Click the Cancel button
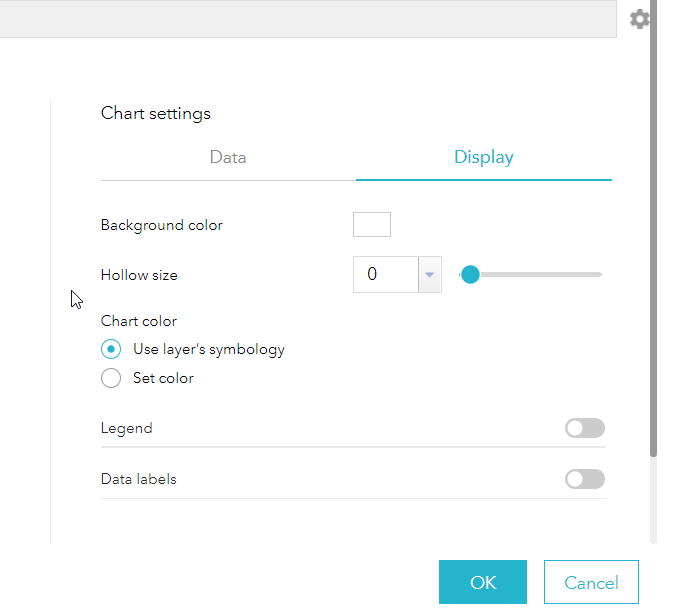The image size is (678, 613). (x=591, y=582)
